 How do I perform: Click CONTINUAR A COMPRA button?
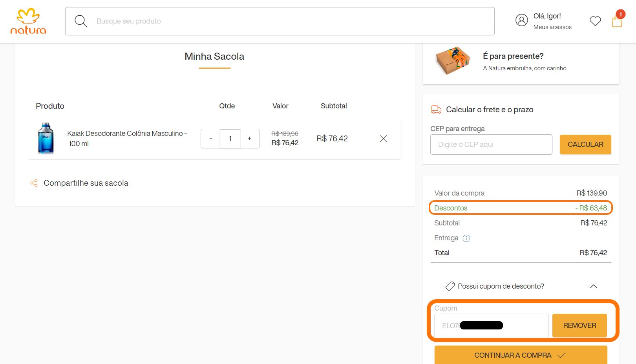click(521, 355)
